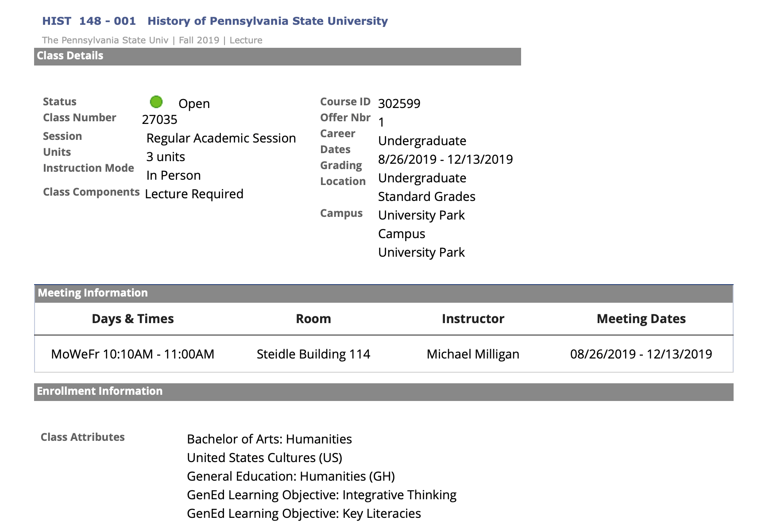Select the class number value 27035

(x=159, y=120)
